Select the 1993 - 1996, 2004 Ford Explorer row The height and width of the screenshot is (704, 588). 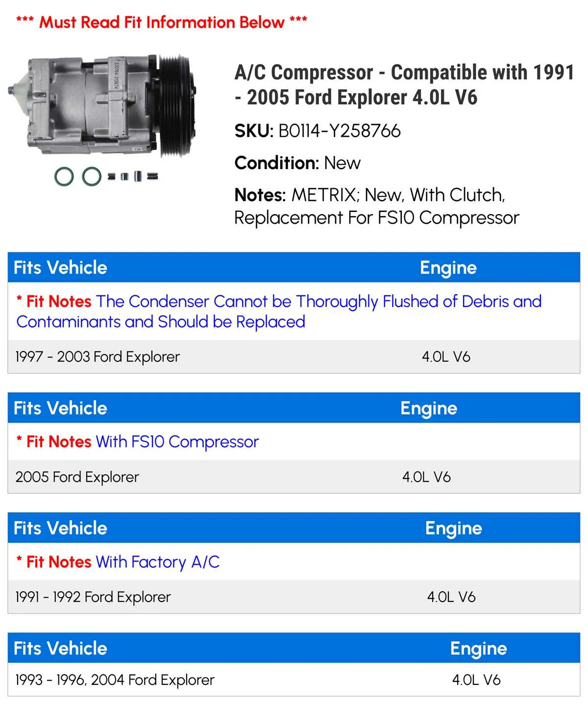pos(294,679)
